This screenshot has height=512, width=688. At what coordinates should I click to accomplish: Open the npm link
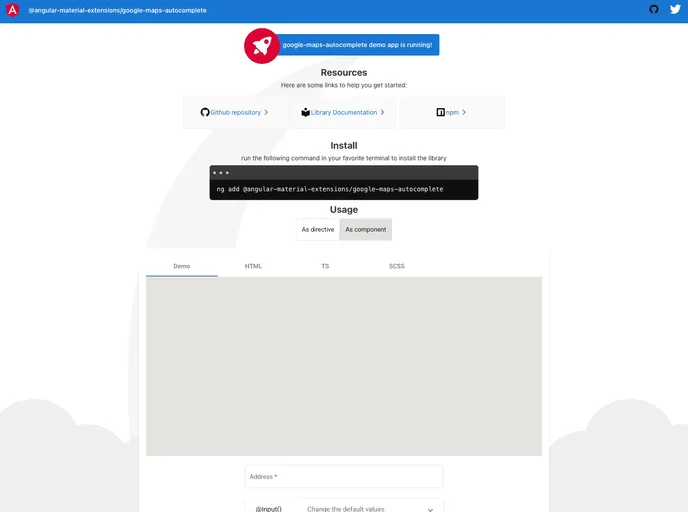(x=452, y=113)
